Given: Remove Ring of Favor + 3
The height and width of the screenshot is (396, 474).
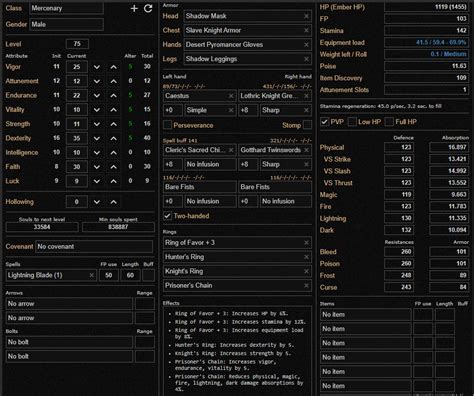Looking at the screenshot, I should (306, 243).
